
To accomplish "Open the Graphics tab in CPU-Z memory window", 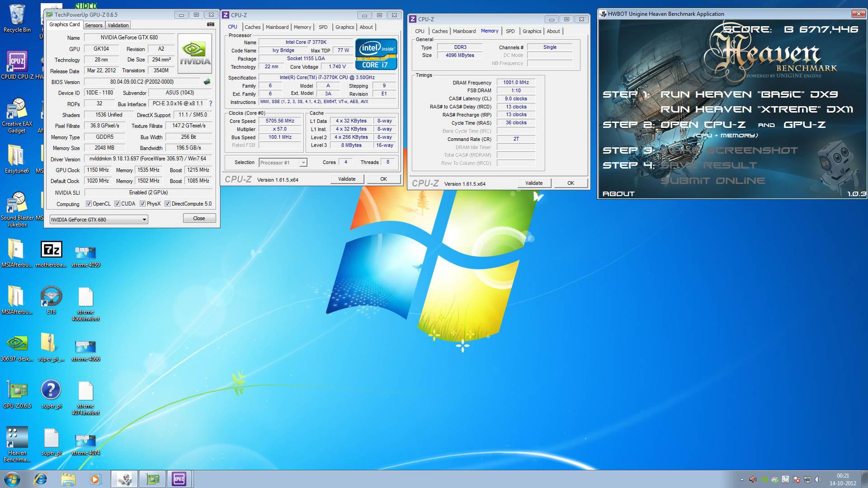I will 532,31.
